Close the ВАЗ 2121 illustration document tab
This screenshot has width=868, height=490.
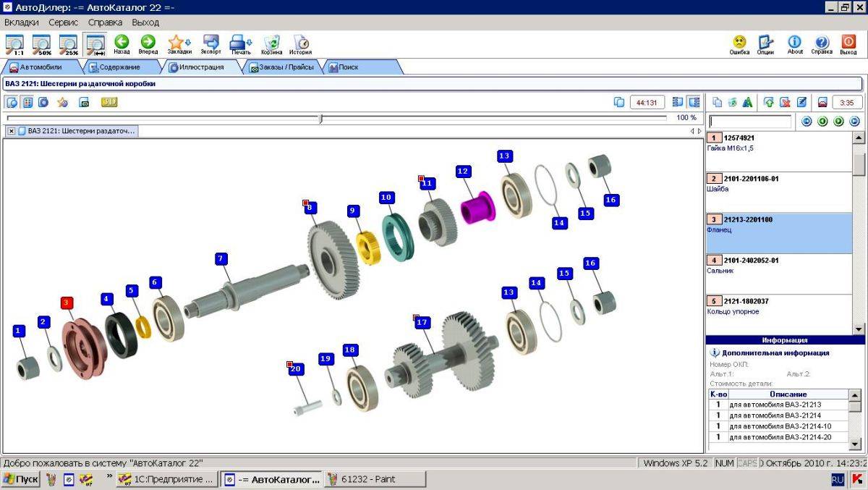tap(12, 131)
